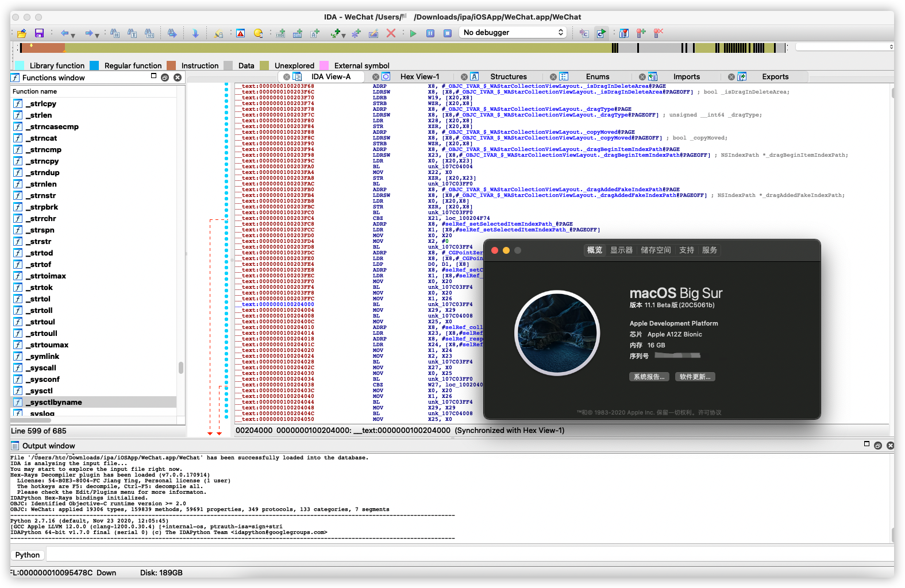Click the Python button at bottom
Viewport: 905px width, 588px height.
[28, 555]
